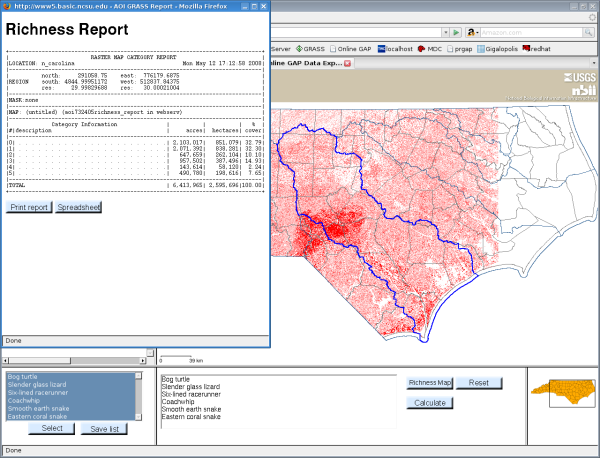Click the North Carolina overview map thumbnail
This screenshot has height=458, width=600.
(563, 393)
